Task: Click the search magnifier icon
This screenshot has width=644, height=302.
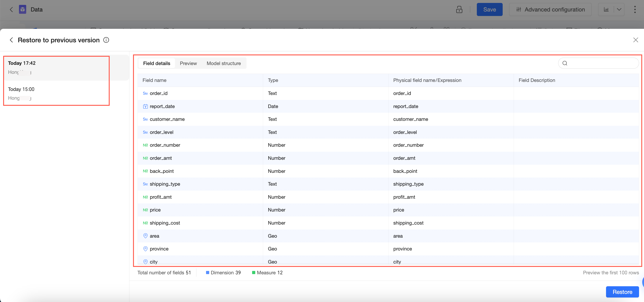Action: [565, 63]
